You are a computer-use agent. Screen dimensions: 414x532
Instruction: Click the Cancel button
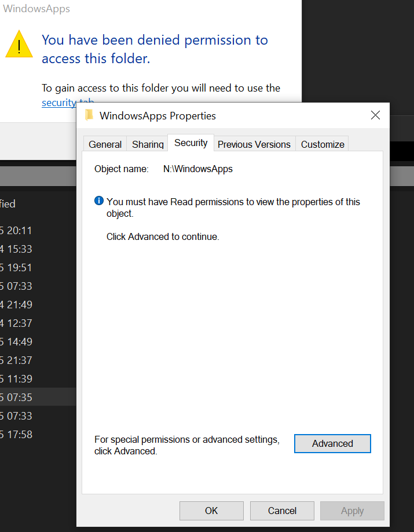[x=282, y=511]
